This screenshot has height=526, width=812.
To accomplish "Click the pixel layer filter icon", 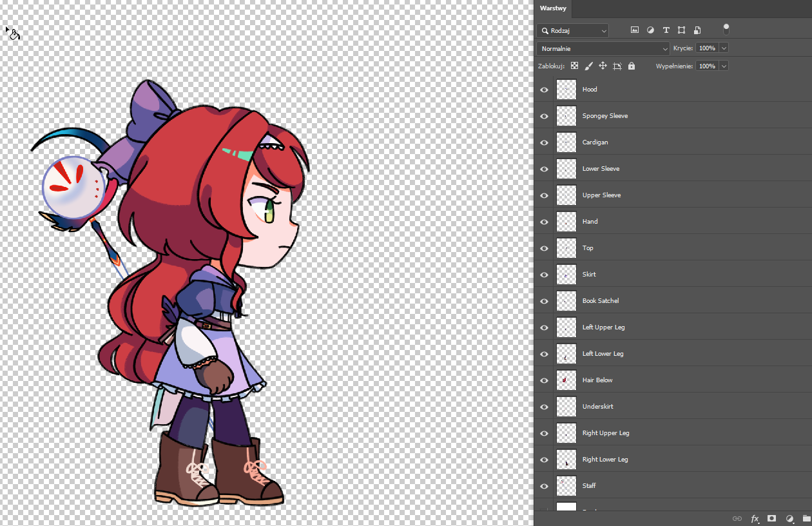I will click(x=635, y=30).
